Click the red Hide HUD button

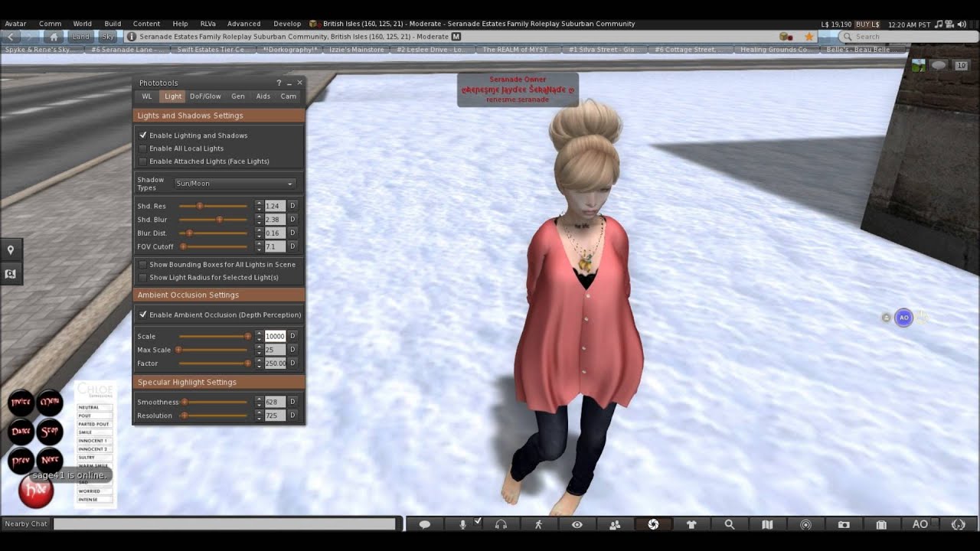[x=36, y=491]
